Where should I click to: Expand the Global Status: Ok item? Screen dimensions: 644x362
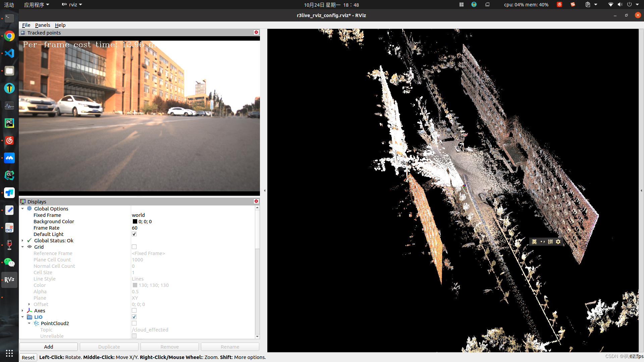(22, 241)
